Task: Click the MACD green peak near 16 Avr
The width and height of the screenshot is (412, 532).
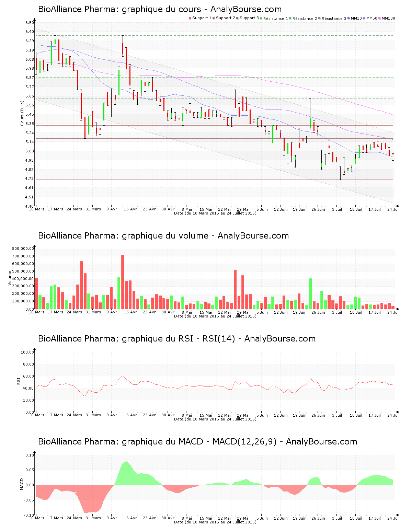Action: (126, 473)
